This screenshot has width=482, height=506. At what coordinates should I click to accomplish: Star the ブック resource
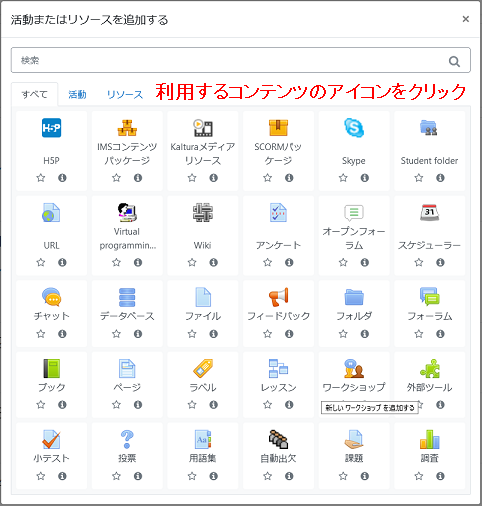(x=41, y=405)
